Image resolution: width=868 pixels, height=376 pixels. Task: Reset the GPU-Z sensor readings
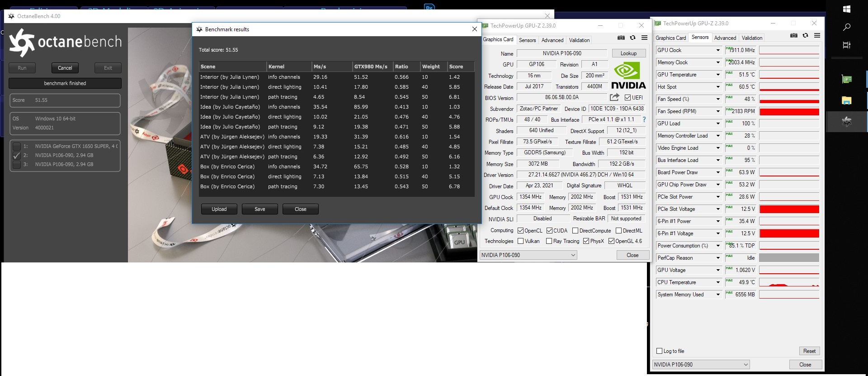[x=809, y=351]
